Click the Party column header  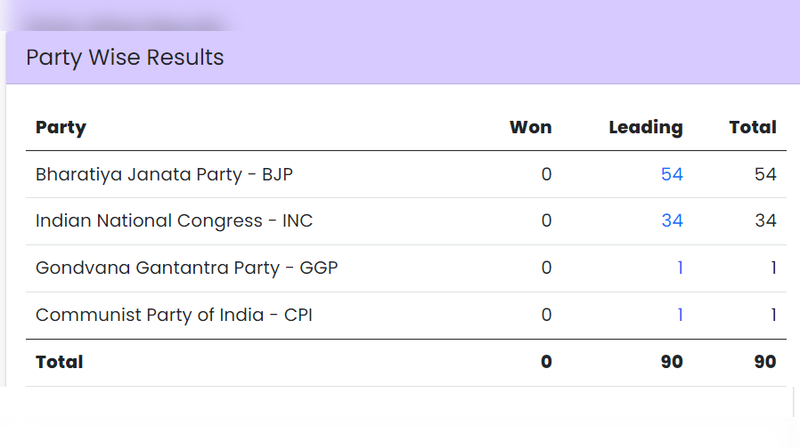tap(61, 127)
